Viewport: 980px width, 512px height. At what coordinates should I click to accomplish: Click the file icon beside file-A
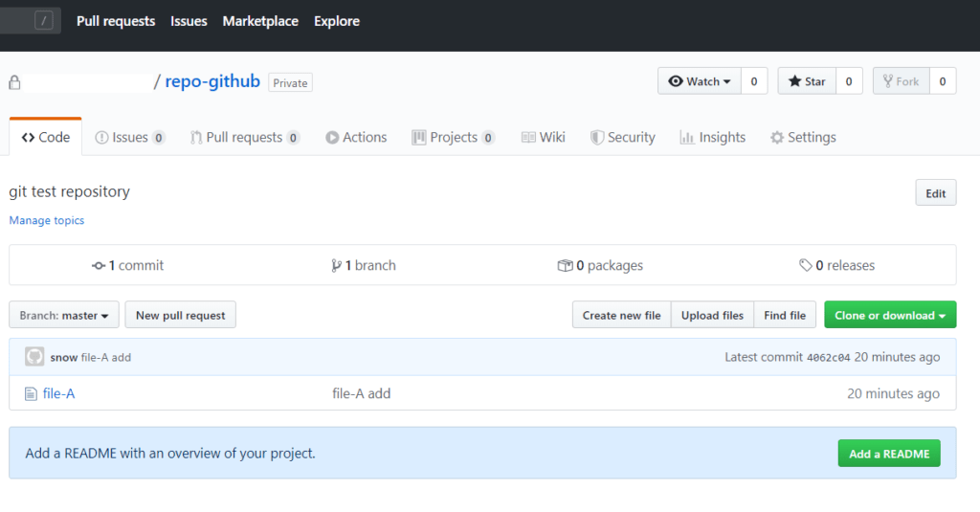(x=31, y=394)
